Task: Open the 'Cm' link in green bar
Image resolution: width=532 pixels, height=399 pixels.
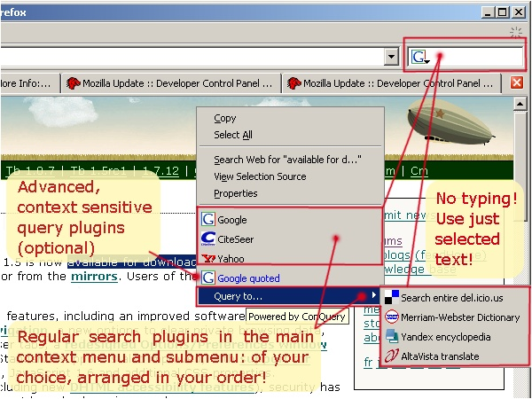Action: (x=419, y=170)
